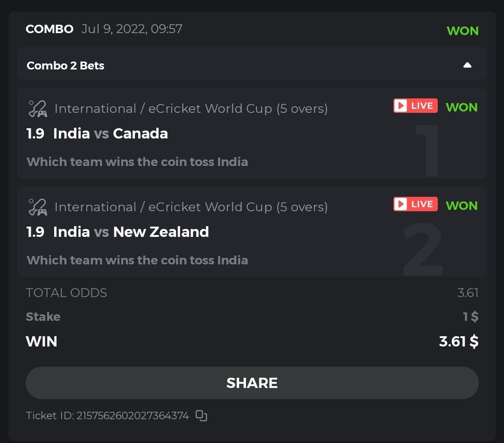Click the second bet's league title
This screenshot has width=504, height=443.
191,207
